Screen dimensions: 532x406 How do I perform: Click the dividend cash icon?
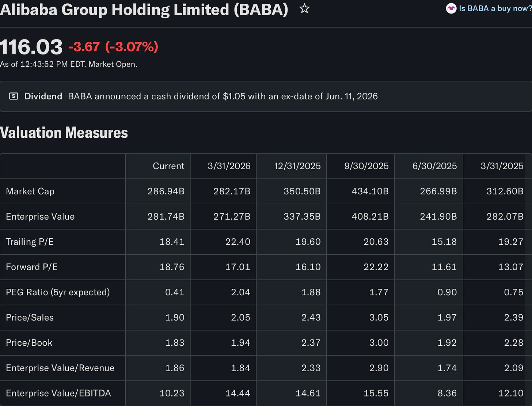coord(14,96)
